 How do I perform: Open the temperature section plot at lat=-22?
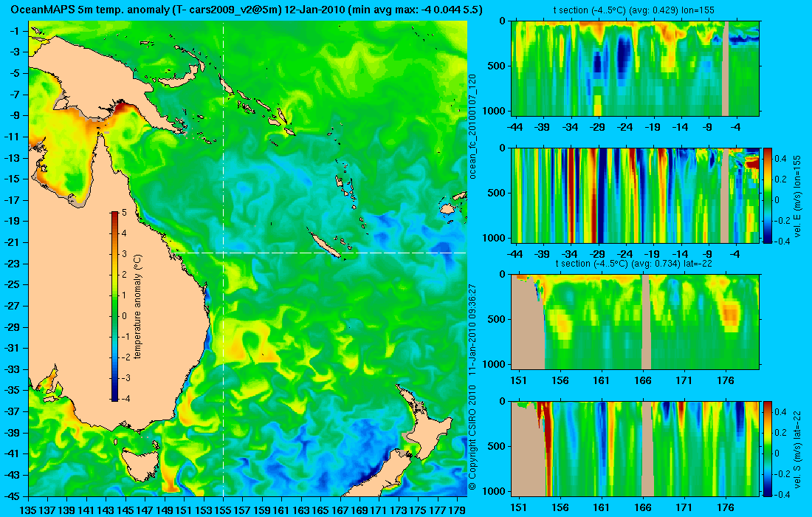click(636, 322)
